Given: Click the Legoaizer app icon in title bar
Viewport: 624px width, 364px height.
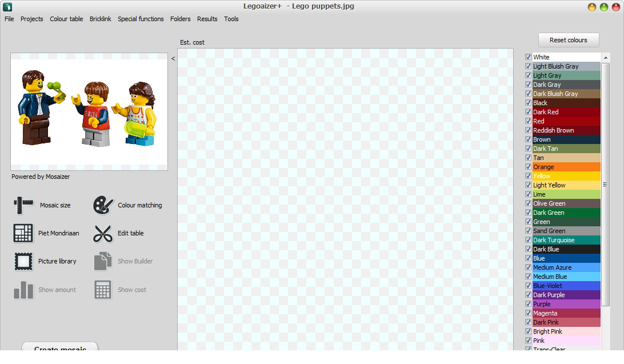Looking at the screenshot, I should click(7, 7).
